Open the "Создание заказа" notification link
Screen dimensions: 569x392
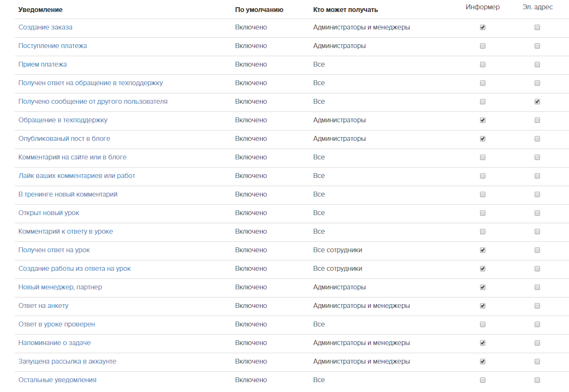[x=45, y=27]
